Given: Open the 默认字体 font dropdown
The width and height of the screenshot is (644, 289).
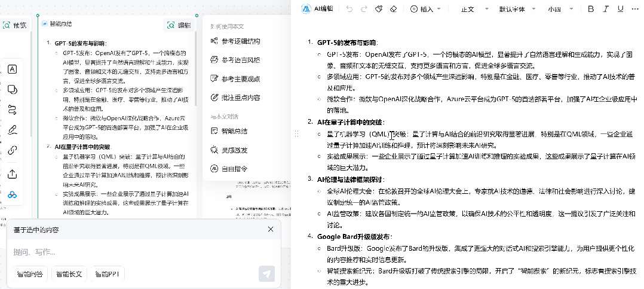Looking at the screenshot, I should [x=517, y=9].
